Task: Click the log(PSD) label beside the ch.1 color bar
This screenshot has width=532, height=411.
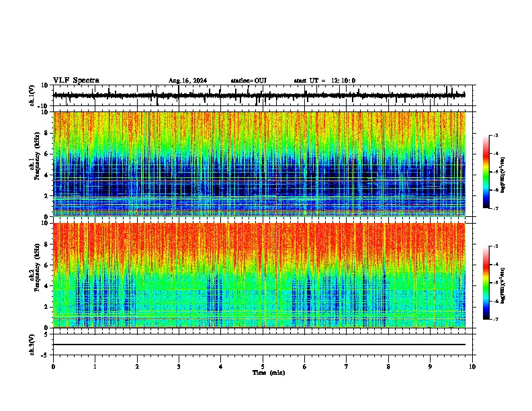Action: point(502,175)
